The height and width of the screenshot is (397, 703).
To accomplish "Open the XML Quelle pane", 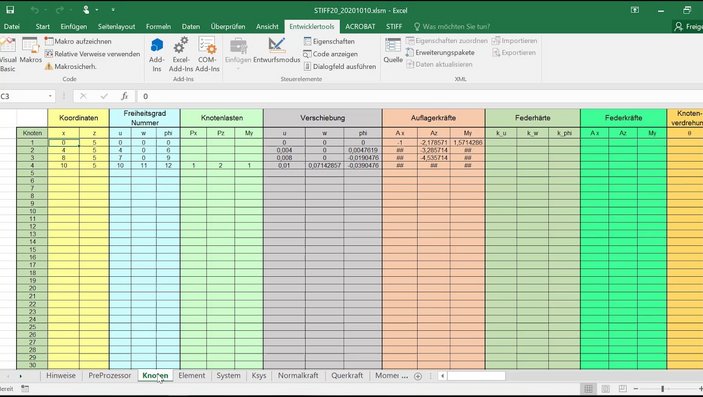I will pos(393,46).
